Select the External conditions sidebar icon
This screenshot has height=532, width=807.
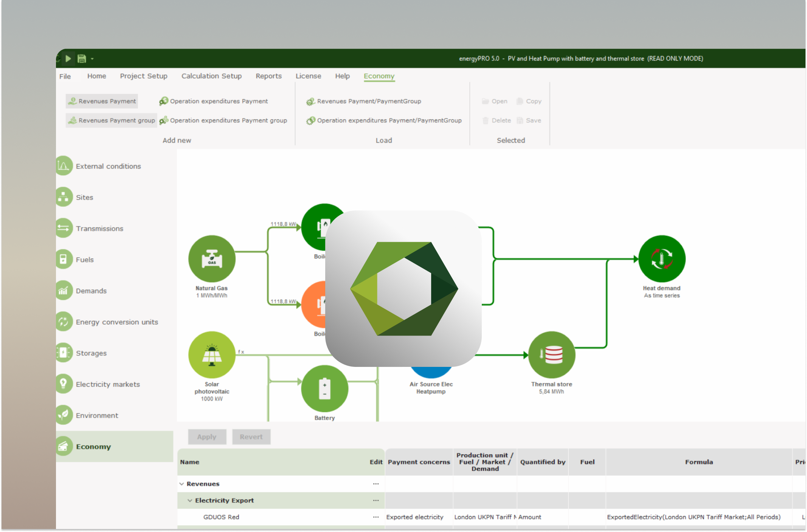click(x=64, y=165)
